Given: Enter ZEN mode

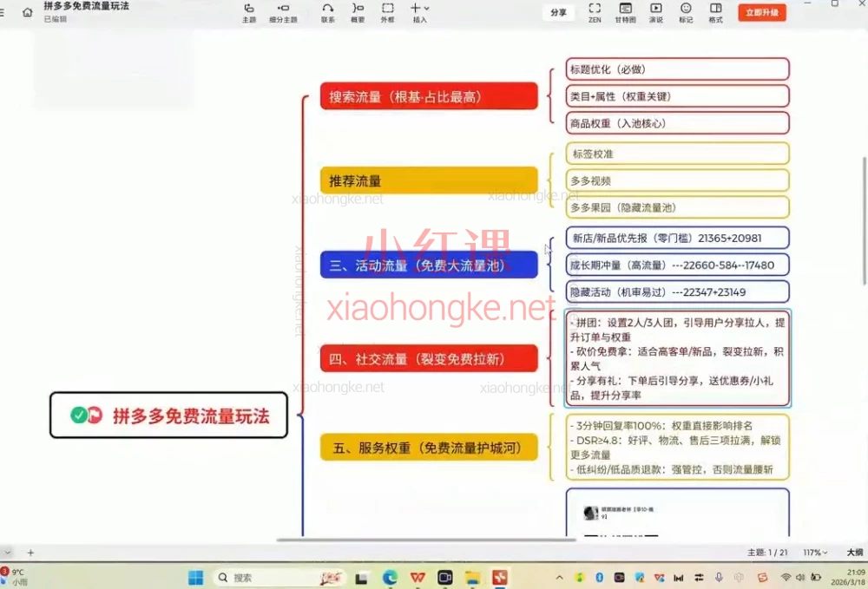Looking at the screenshot, I should click(x=595, y=13).
